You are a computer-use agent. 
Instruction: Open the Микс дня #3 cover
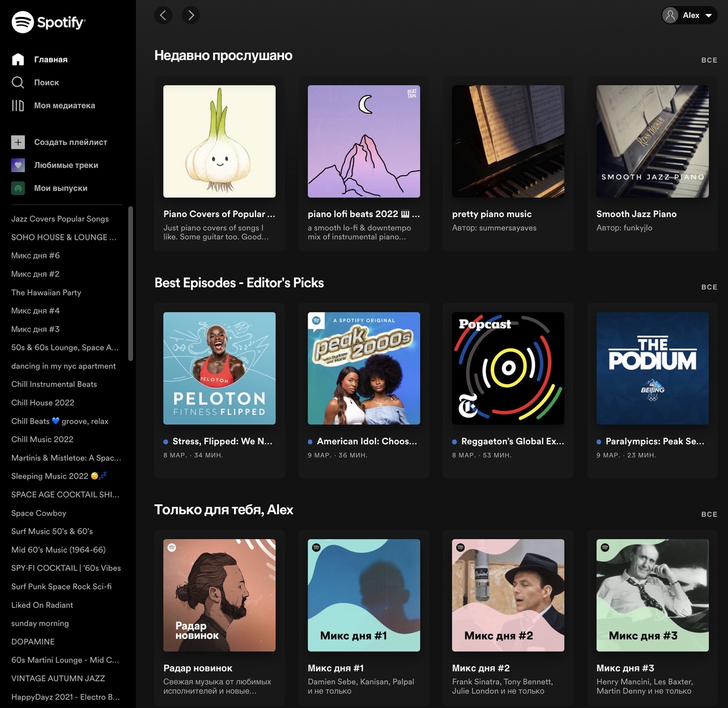point(653,595)
